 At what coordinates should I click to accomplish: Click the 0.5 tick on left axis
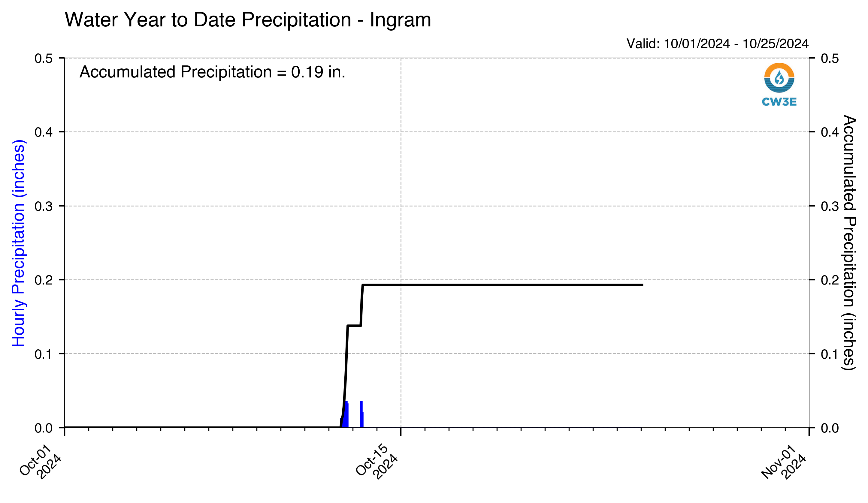pyautogui.click(x=44, y=58)
